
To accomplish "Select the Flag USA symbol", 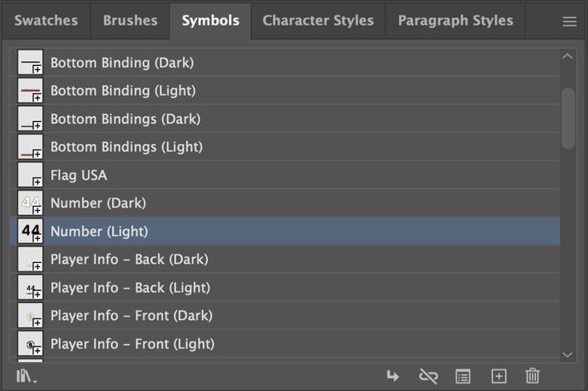I will 79,175.
